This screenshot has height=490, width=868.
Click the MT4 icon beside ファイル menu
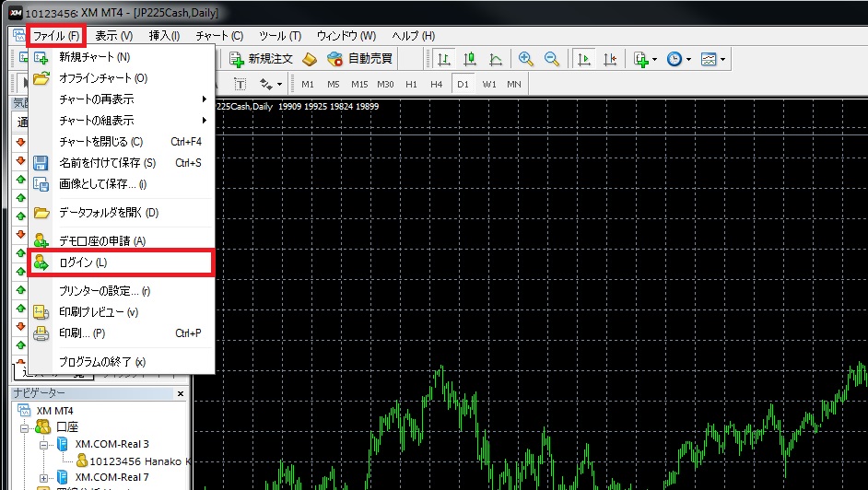pyautogui.click(x=18, y=35)
